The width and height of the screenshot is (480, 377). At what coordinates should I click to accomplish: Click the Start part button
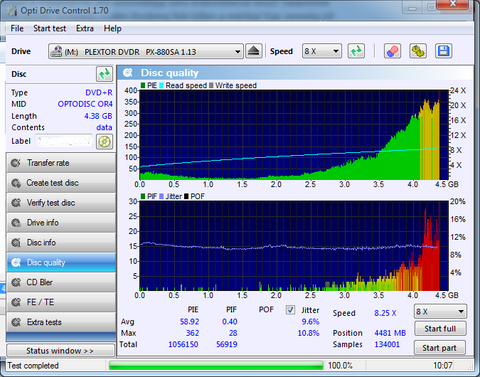coord(439,348)
